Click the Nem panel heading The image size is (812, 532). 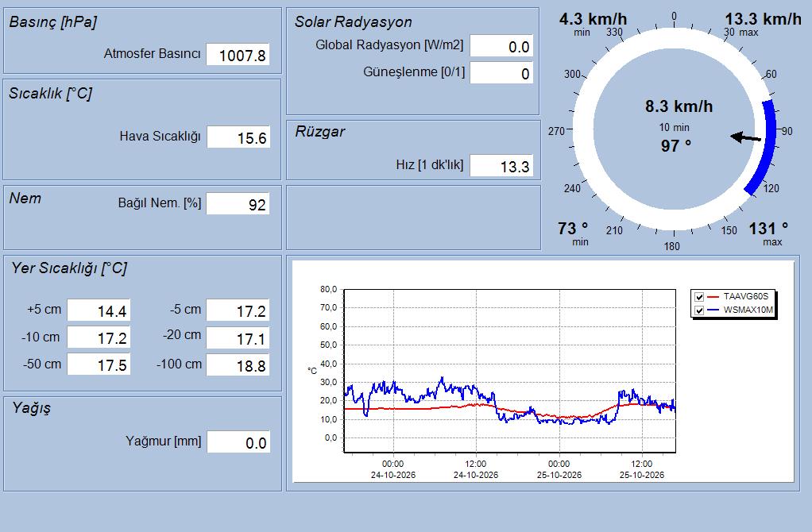25,199
